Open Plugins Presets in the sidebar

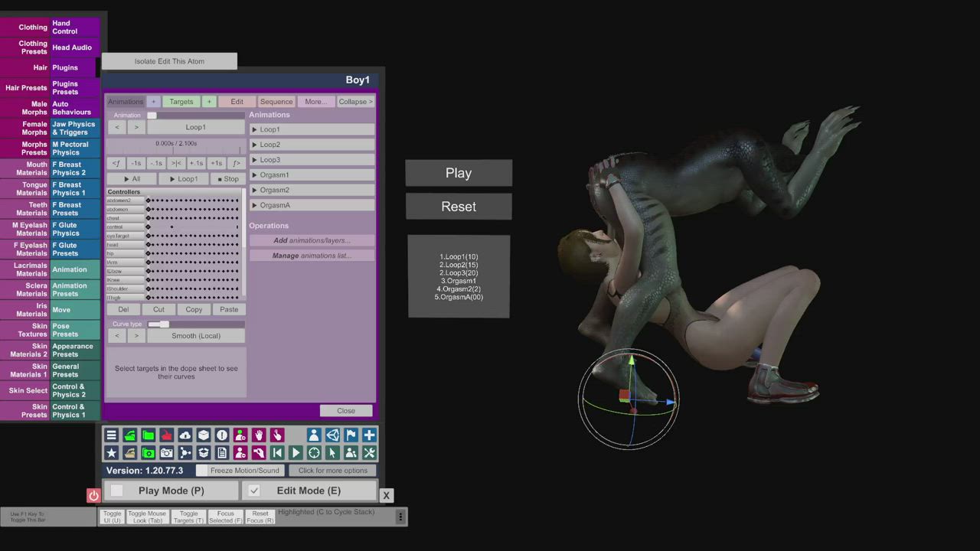pos(75,88)
